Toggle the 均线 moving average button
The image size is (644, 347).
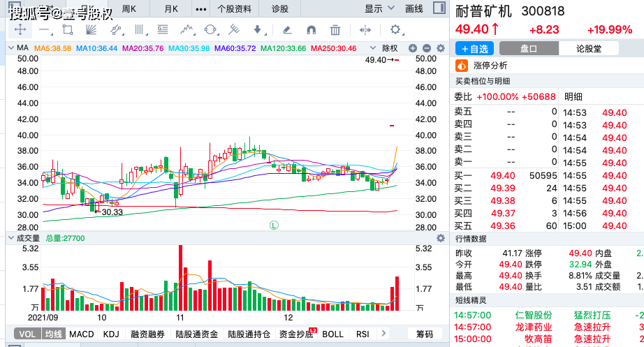click(x=53, y=334)
